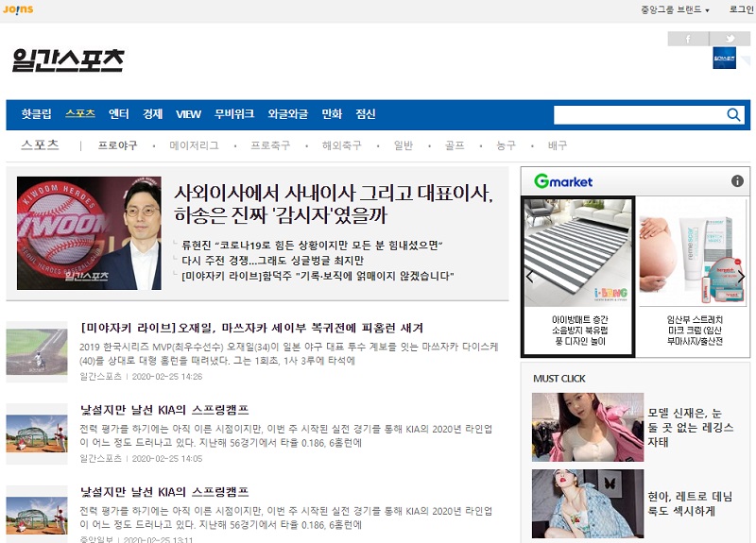Select the 일반 sub-tab
The height and width of the screenshot is (543, 756).
[404, 145]
